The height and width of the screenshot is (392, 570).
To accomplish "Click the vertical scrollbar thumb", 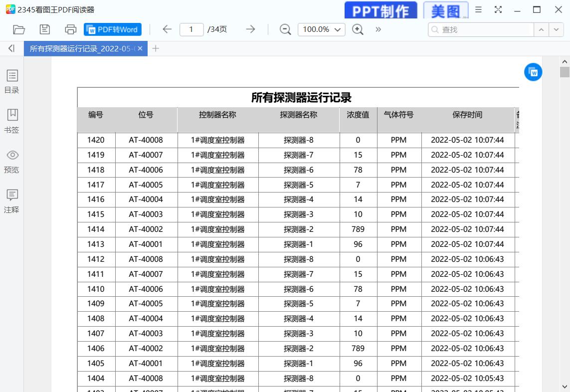I will point(565,72).
